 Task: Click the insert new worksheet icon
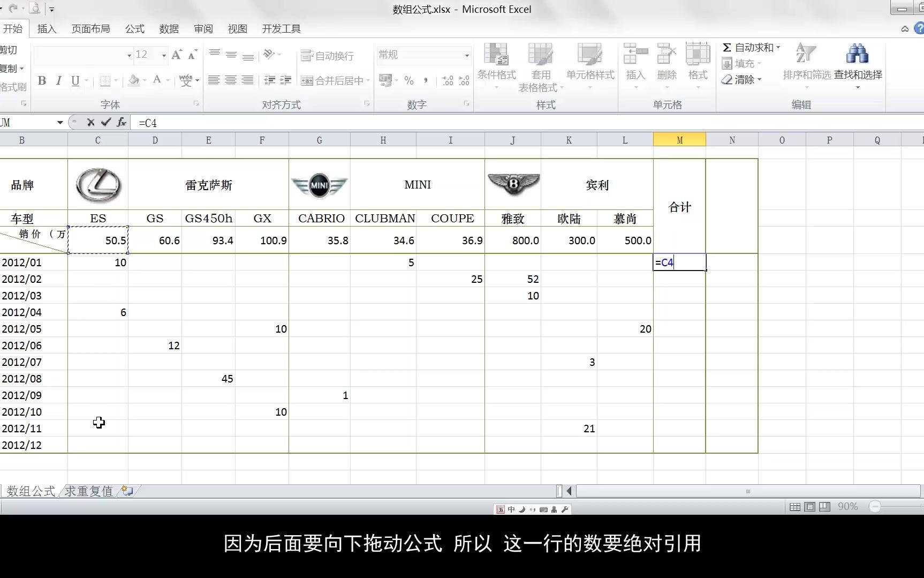pyautogui.click(x=127, y=490)
